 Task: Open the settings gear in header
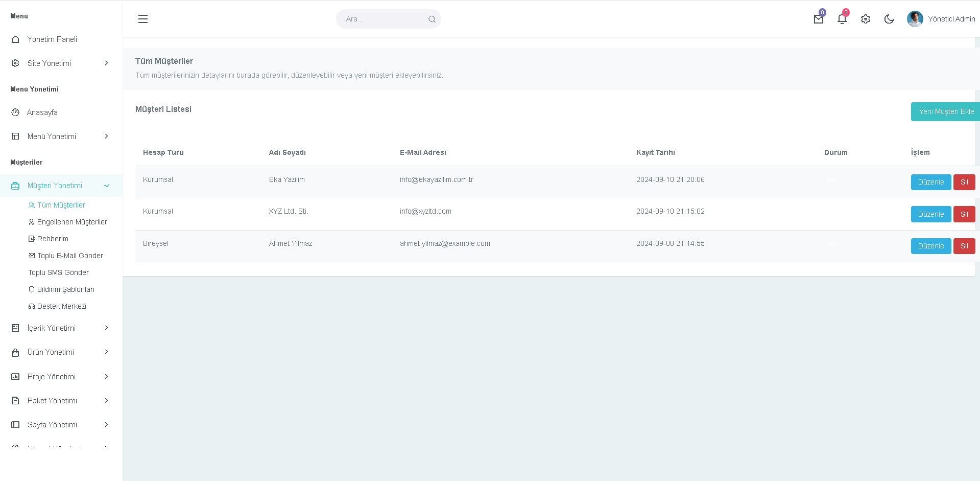866,19
